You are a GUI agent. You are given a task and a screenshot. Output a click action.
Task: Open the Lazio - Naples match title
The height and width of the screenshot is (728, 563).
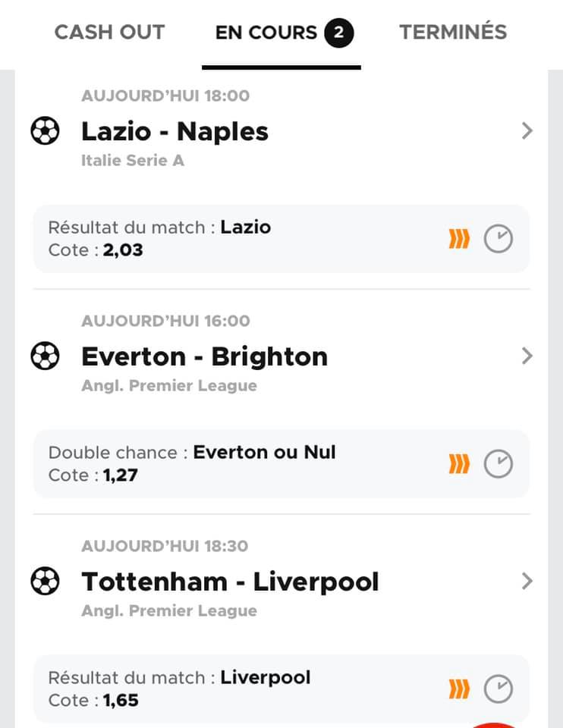[x=175, y=131]
